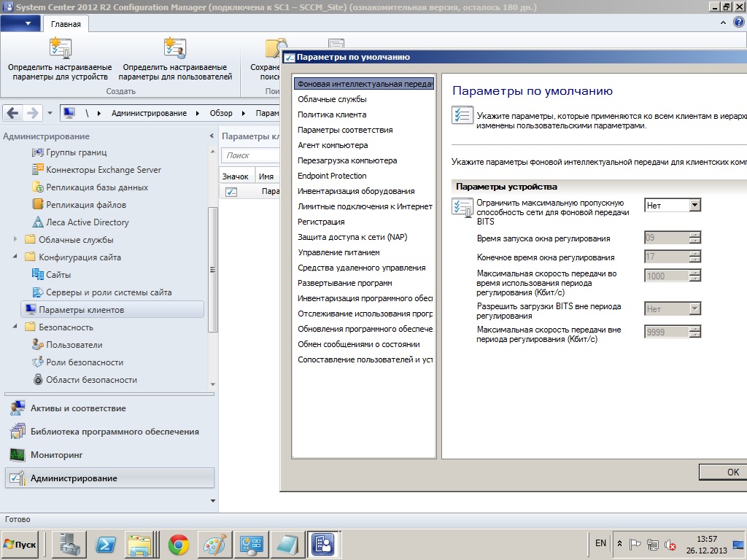Expand workspace options arrow at bottom

[212, 501]
